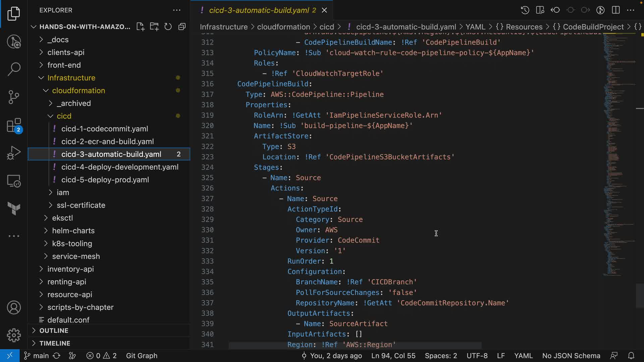This screenshot has width=644, height=362.
Task: Open Extensions view with badge
Action: pos(14,126)
